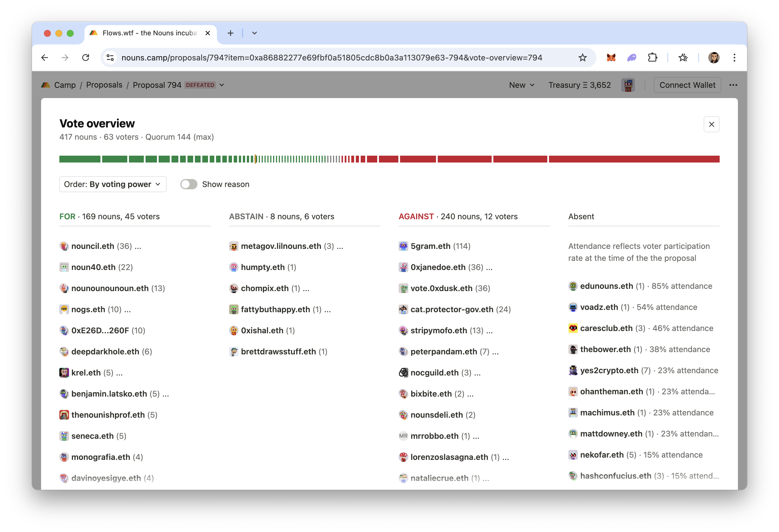Viewport: 779px width, 532px height.
Task: Open the three-dot menu beside Connect Wallet
Action: tap(733, 85)
